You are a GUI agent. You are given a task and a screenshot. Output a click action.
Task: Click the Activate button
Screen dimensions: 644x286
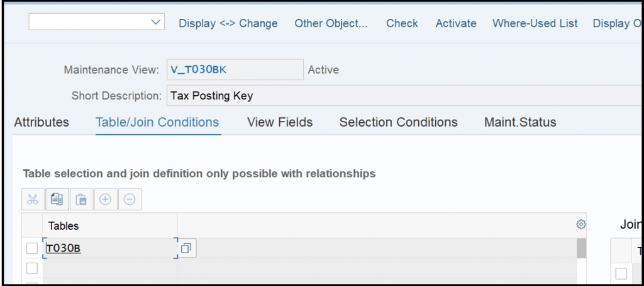(456, 23)
